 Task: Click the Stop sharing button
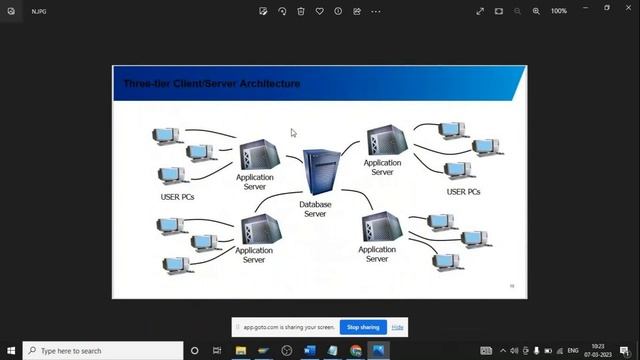pyautogui.click(x=363, y=327)
